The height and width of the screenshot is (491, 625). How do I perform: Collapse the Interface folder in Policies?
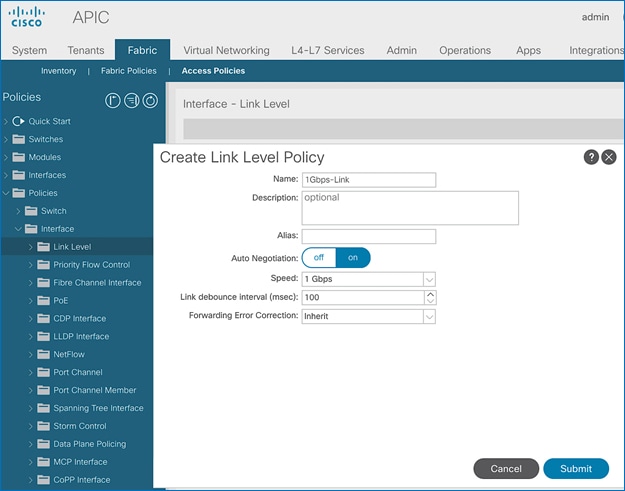click(18, 229)
